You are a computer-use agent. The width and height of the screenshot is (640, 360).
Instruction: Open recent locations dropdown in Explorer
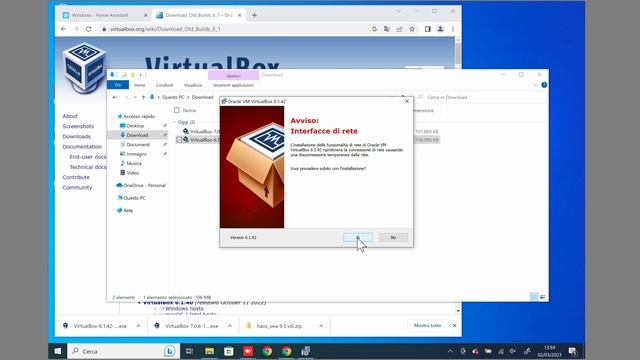(135, 97)
